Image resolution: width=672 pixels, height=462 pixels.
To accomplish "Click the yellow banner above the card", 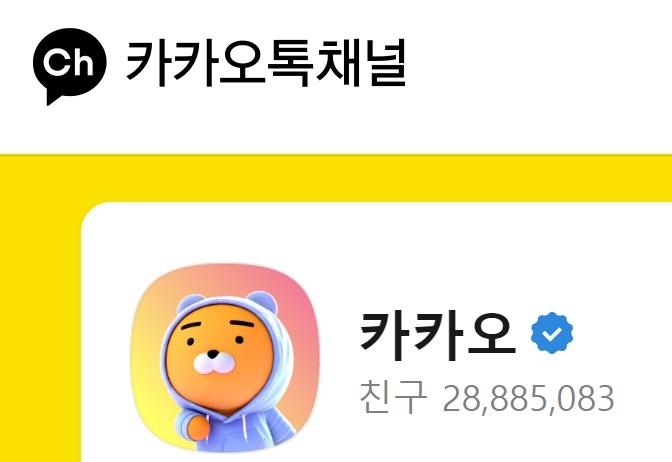I will coord(336,178).
